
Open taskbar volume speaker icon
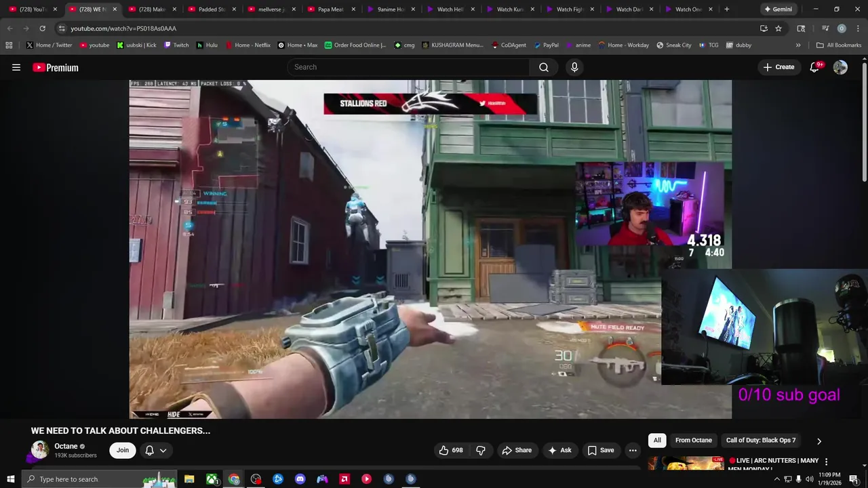(809, 479)
